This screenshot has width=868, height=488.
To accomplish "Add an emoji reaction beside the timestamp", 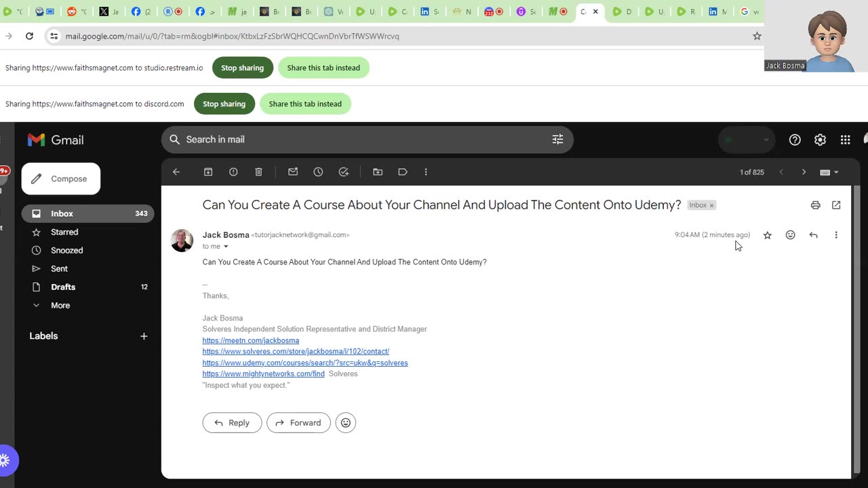I will tap(790, 235).
